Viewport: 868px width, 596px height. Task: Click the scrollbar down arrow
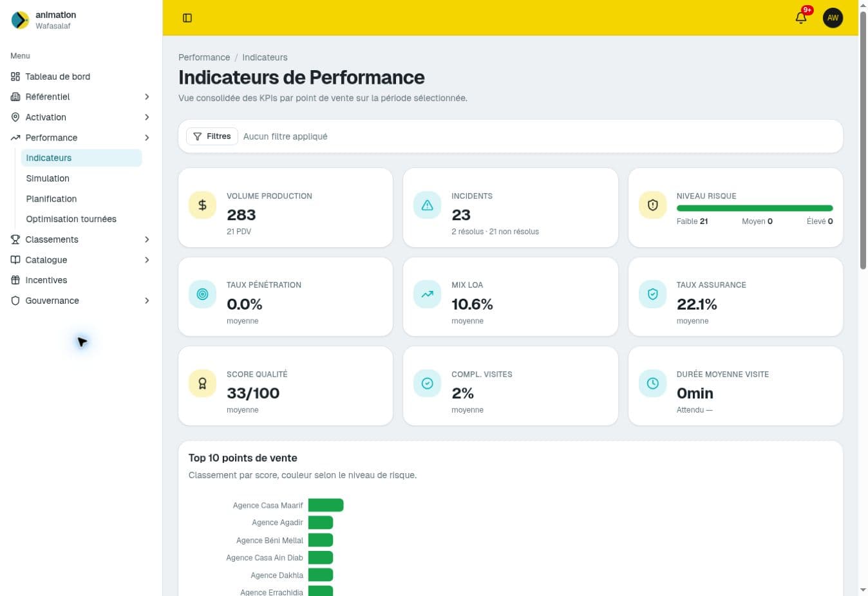(x=863, y=590)
